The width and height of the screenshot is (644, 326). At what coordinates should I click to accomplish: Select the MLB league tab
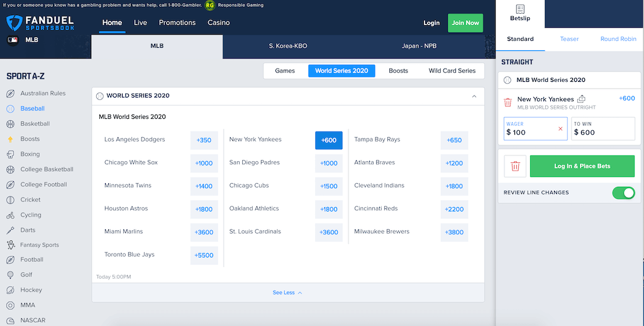click(157, 46)
